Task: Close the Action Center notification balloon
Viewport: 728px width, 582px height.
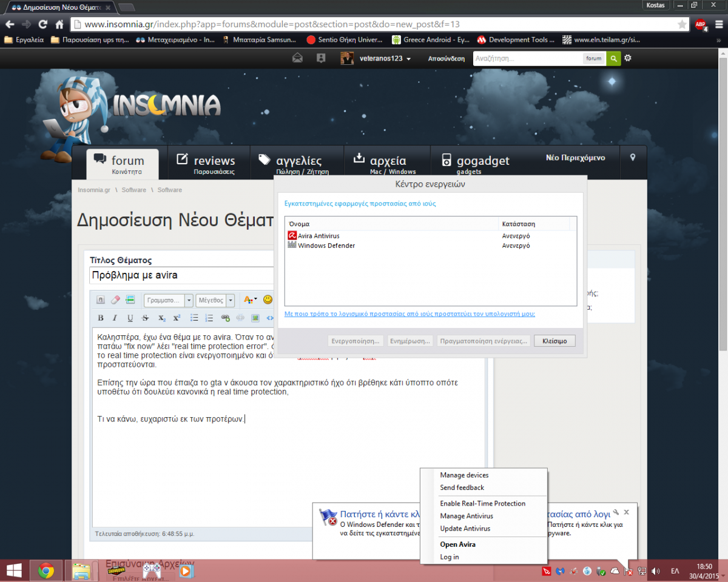Action: [627, 512]
